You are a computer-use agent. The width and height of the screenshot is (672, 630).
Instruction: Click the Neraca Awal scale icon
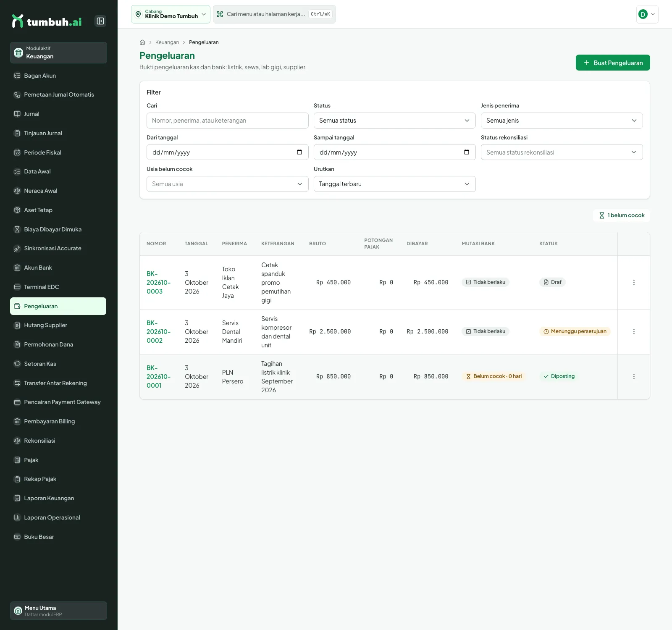[17, 191]
